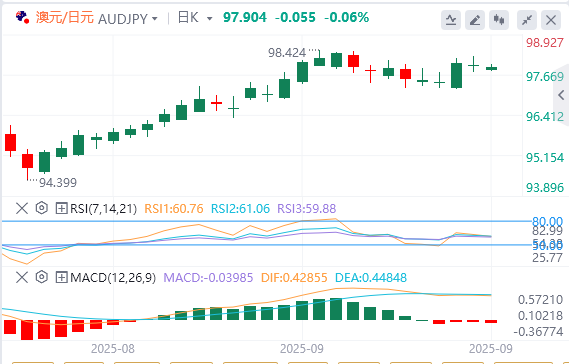Click the RSI(7,14,21) indicator label

pos(103,208)
